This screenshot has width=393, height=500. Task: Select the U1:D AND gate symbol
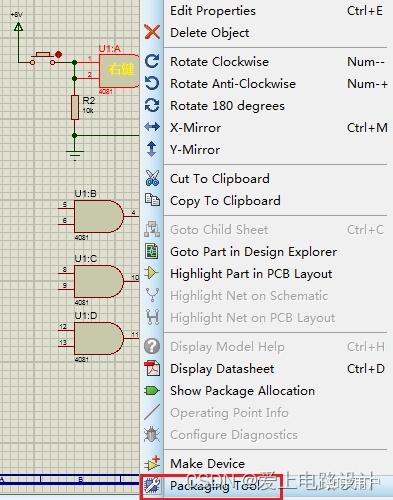99,338
